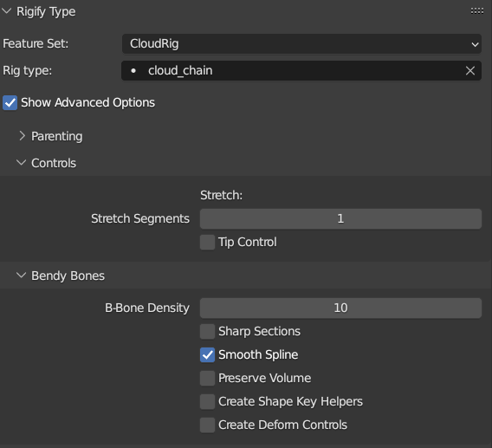Collapse the Controls section
Screen dimensions: 492x448
21,163
